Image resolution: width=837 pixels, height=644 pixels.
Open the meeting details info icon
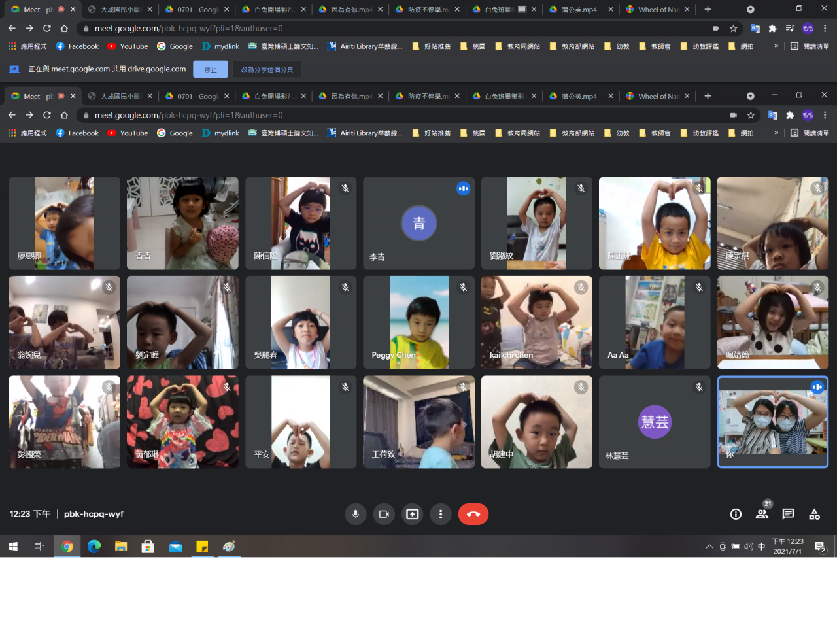pyautogui.click(x=736, y=515)
